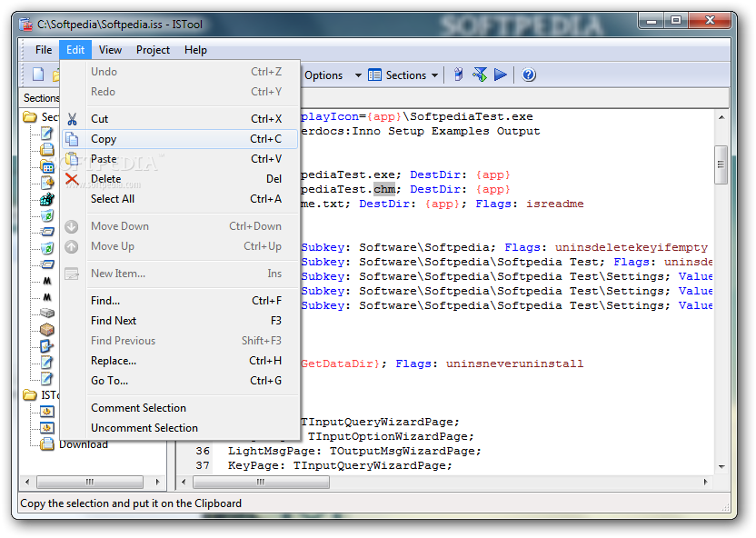The image size is (756, 538).
Task: Click the disabled Find Previous entry
Action: point(180,341)
